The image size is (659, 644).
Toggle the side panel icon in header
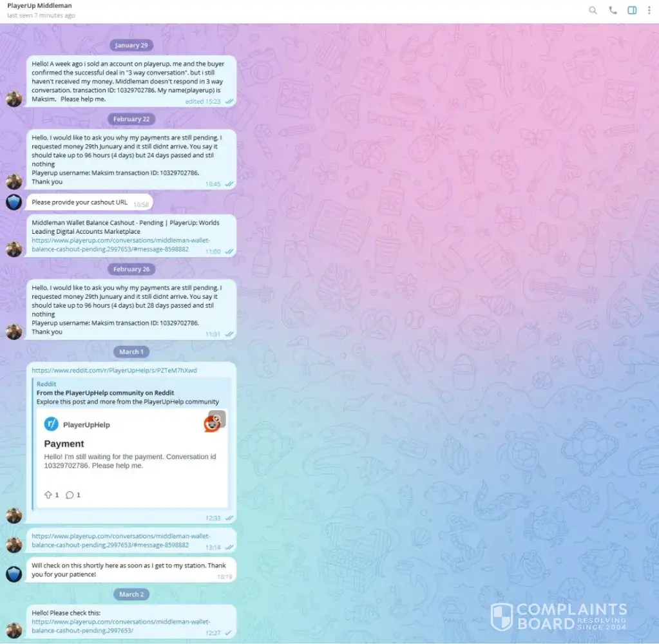point(632,10)
